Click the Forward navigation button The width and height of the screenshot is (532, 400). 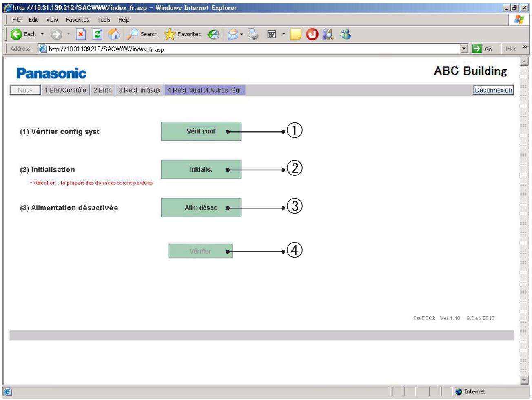pos(56,34)
